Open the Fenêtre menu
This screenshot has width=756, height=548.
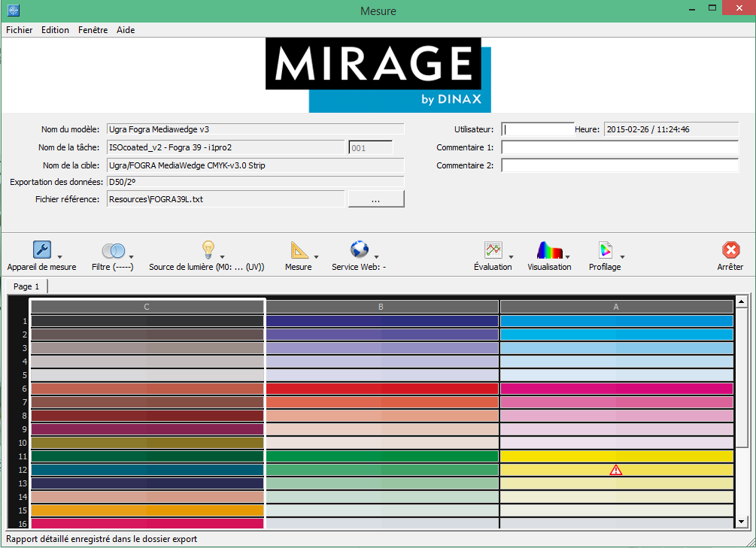[93, 30]
